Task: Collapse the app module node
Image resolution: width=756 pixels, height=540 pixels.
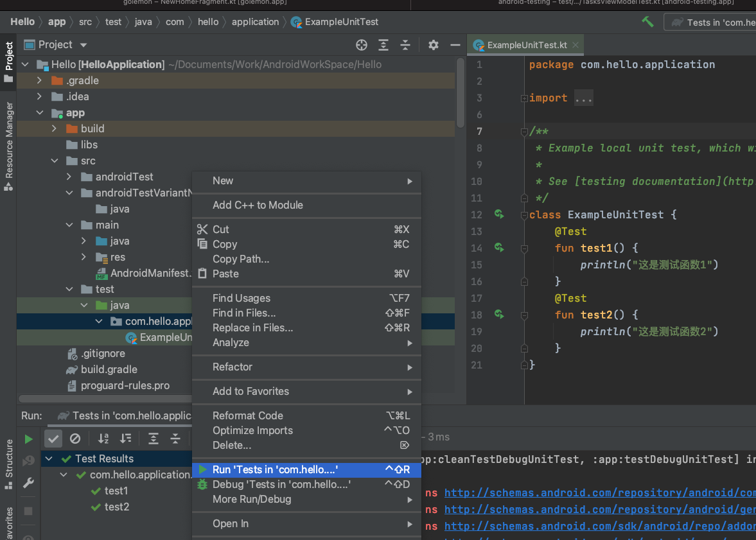Action: (x=40, y=113)
